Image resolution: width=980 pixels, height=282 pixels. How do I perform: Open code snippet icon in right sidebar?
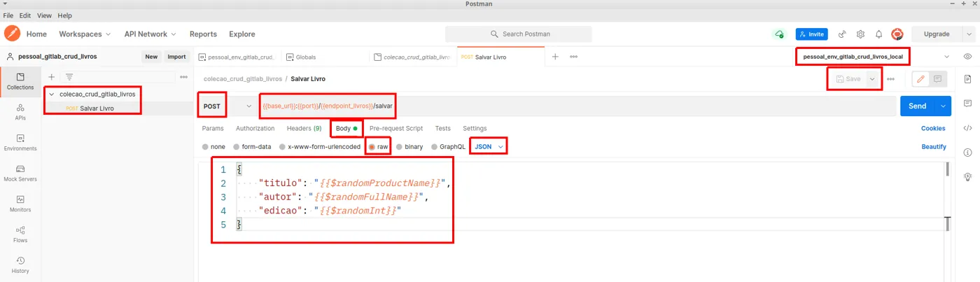(x=967, y=128)
